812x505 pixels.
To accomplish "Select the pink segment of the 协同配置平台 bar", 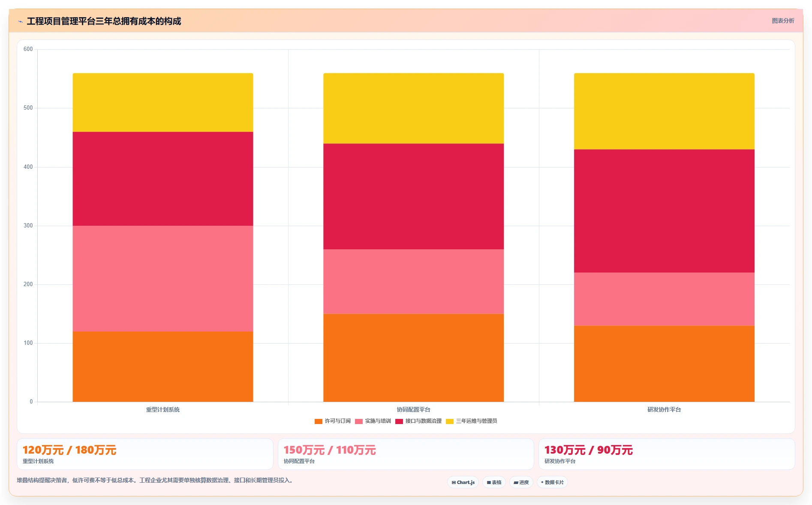I will tap(413, 281).
